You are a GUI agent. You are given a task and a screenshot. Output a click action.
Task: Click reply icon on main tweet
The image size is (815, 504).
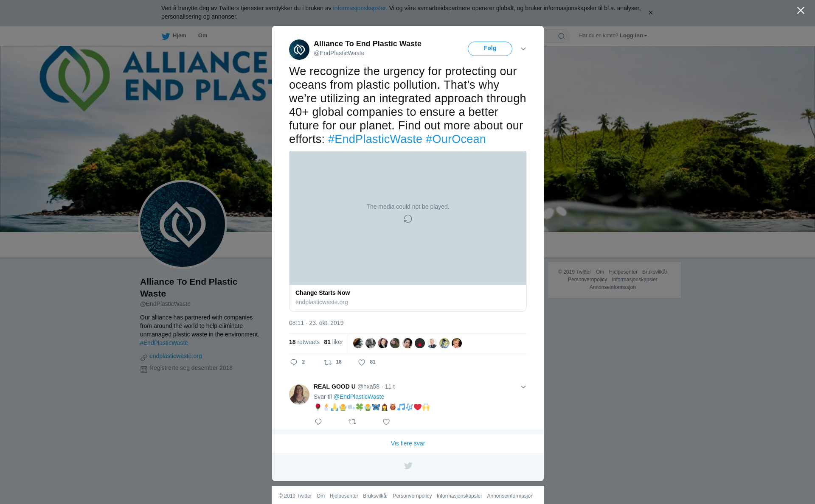click(294, 362)
